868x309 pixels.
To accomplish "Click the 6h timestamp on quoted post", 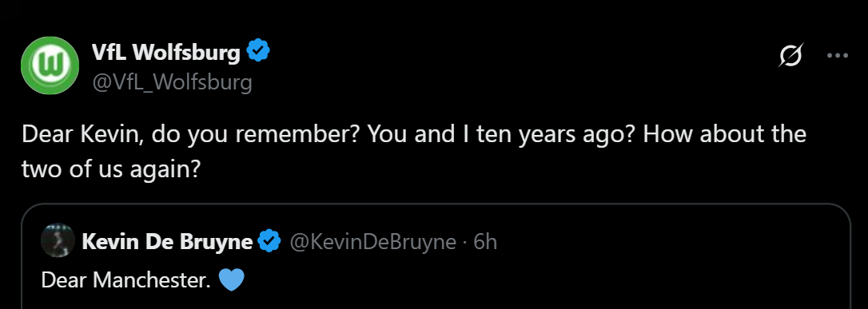I will [x=485, y=242].
